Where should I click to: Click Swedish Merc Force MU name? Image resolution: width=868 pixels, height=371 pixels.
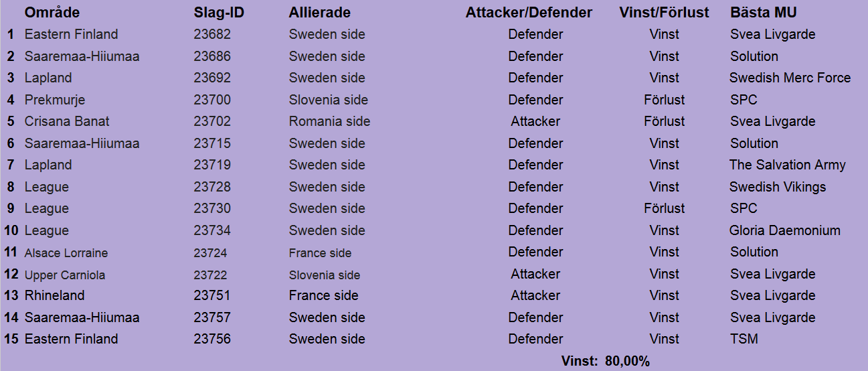point(790,78)
